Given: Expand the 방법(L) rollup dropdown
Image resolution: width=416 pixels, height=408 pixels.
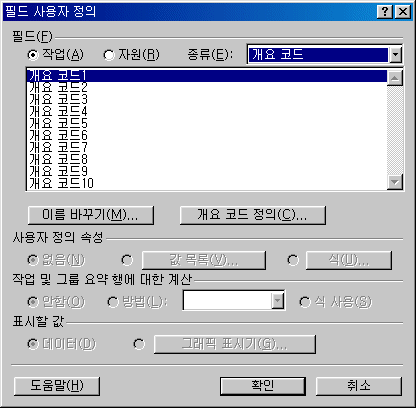Looking at the screenshot, I should point(277,301).
